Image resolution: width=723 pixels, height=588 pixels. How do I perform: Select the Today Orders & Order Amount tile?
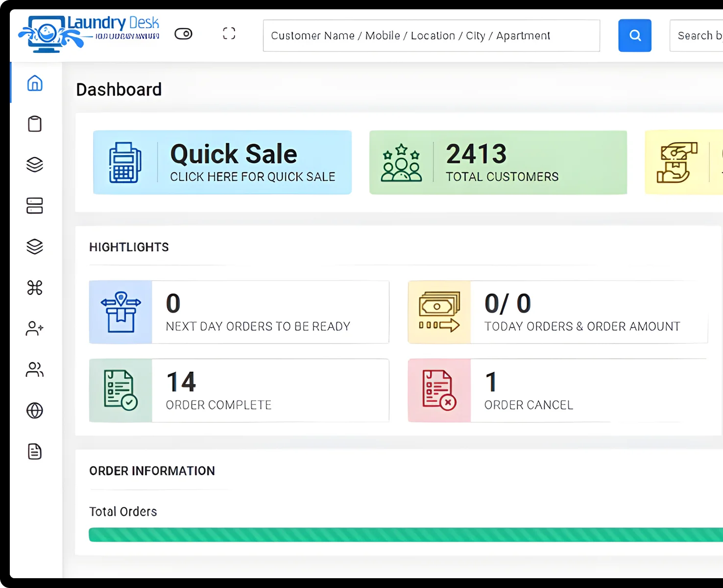tap(557, 312)
